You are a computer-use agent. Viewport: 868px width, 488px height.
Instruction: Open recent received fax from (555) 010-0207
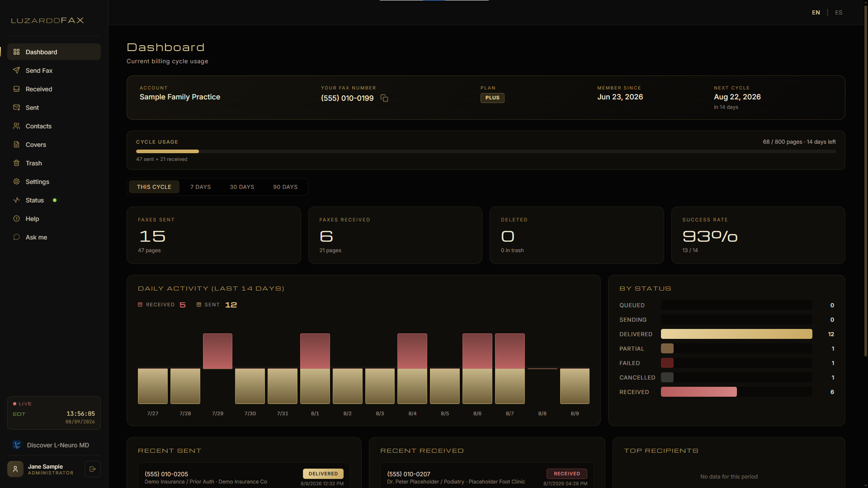pos(487,476)
